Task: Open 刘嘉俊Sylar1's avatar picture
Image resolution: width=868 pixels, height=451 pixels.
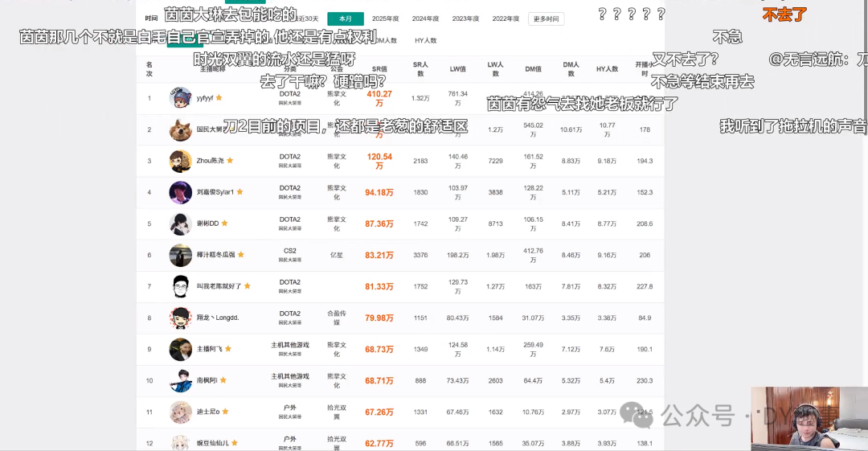Action: (x=181, y=192)
